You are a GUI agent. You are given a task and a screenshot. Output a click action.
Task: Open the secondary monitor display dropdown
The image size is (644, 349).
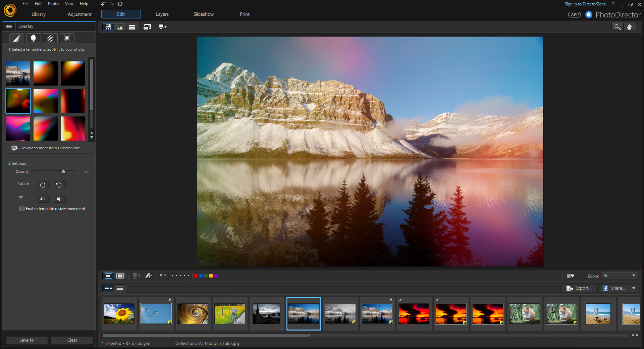(162, 27)
